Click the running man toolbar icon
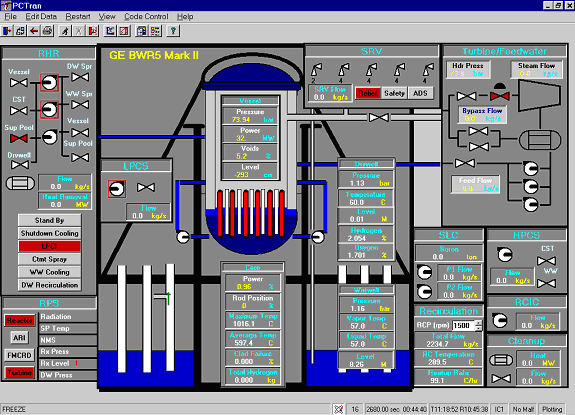This screenshot has height=415, width=575. pyautogui.click(x=65, y=31)
